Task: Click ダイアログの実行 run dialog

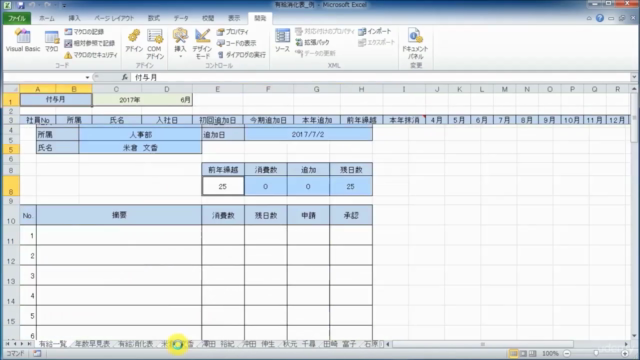Action: tap(241, 55)
